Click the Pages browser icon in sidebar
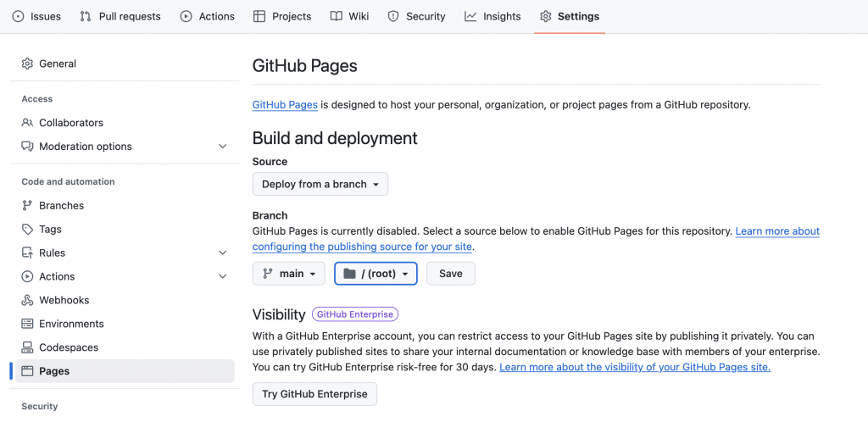 coord(27,371)
